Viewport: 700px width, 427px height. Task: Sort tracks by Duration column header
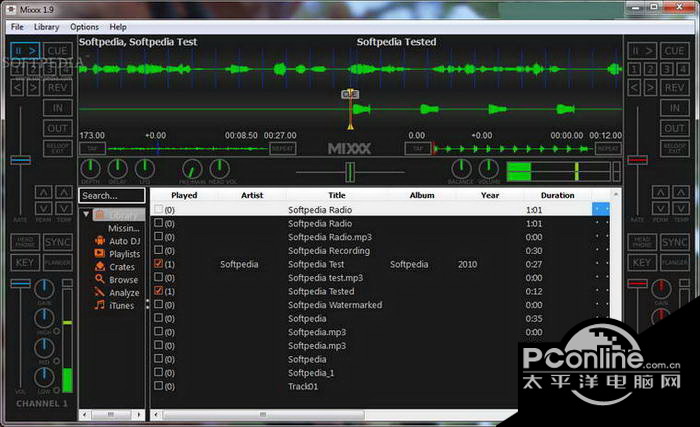(557, 195)
